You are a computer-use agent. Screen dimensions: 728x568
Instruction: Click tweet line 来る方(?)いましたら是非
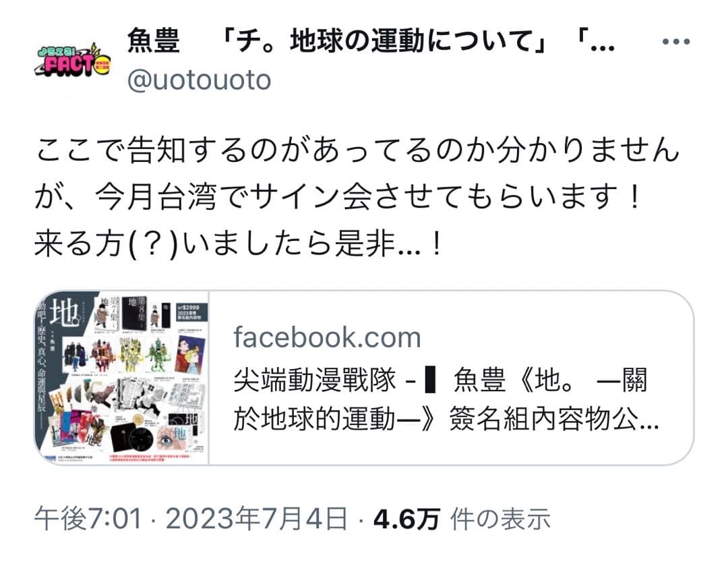point(237,244)
